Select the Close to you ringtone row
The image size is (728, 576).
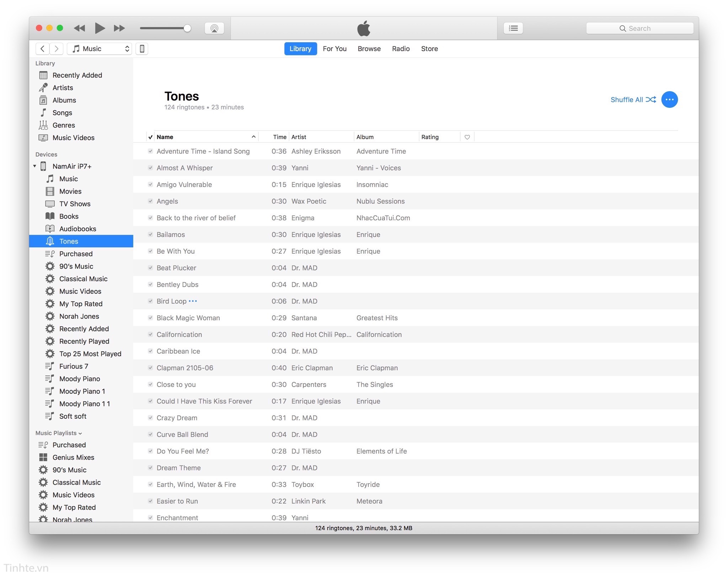(x=416, y=385)
